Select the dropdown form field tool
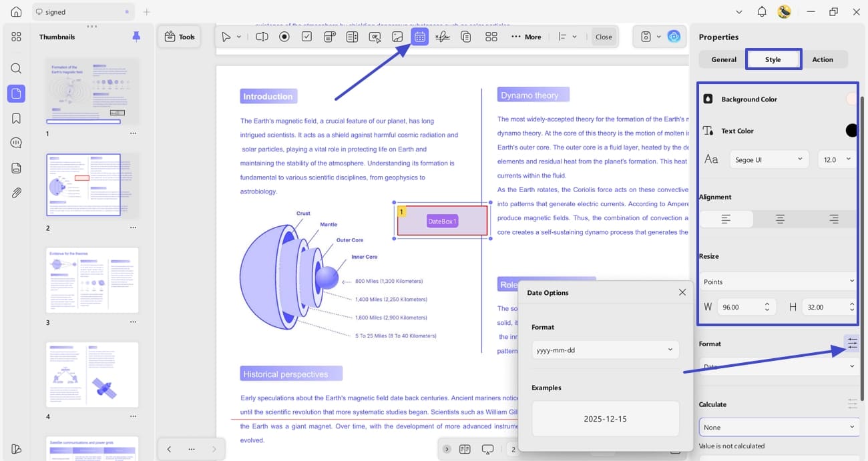The width and height of the screenshot is (868, 461). (x=329, y=37)
